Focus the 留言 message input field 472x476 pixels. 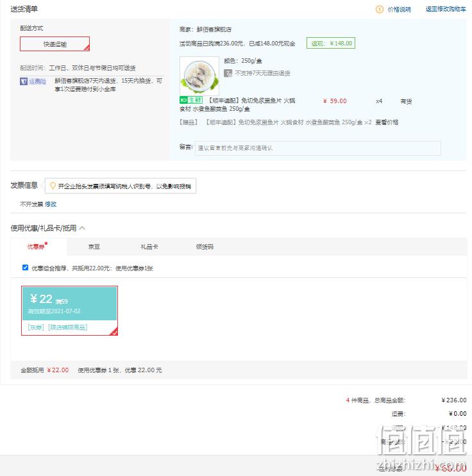tap(317, 148)
